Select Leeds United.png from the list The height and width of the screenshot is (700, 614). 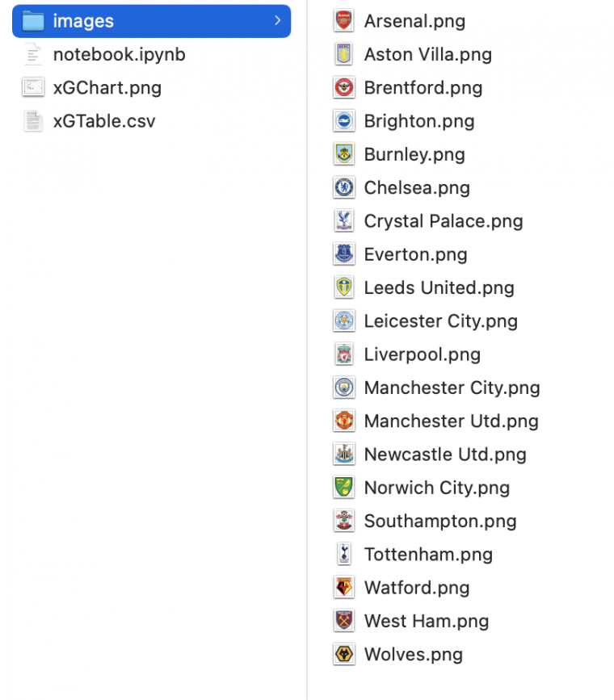pos(440,287)
